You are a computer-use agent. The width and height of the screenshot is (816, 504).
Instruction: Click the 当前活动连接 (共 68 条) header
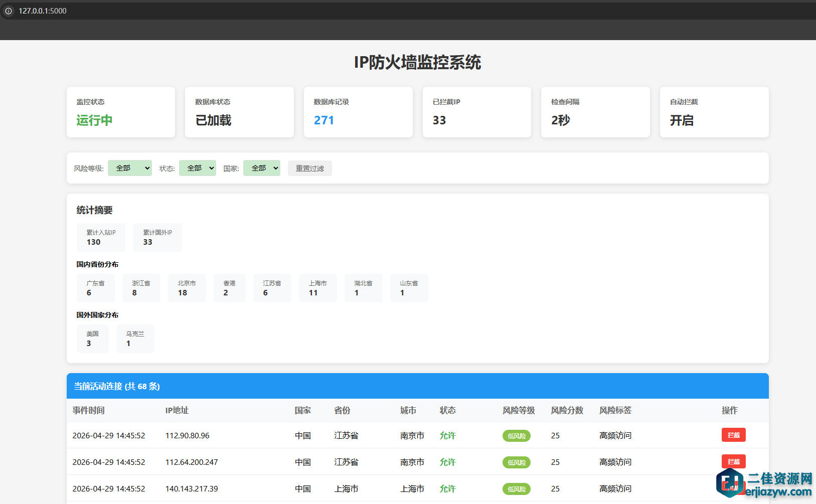click(x=418, y=386)
